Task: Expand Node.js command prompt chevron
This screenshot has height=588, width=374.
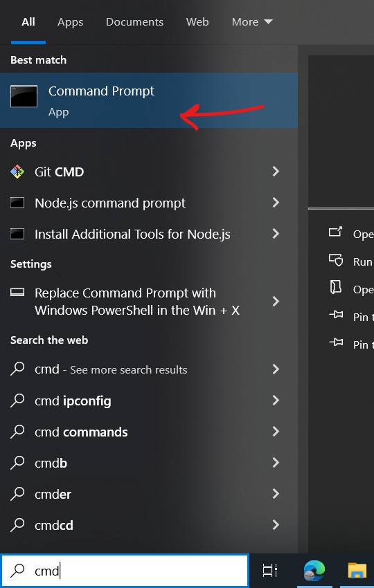Action: click(x=276, y=203)
